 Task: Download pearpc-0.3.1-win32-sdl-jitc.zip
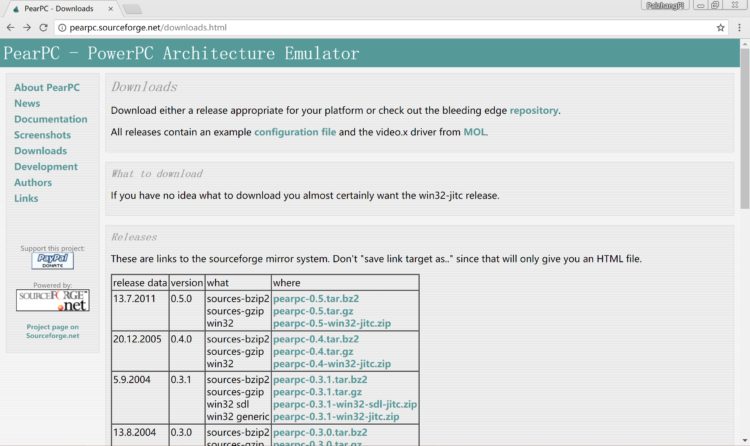point(345,404)
